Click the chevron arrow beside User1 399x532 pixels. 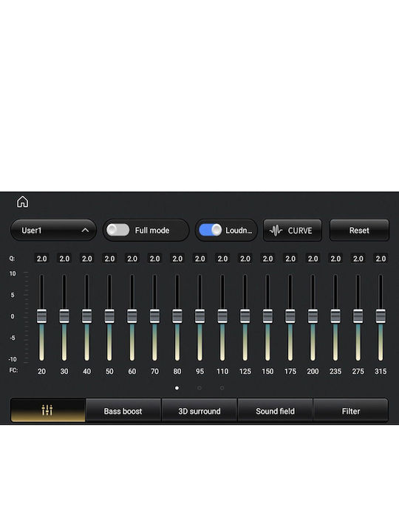pyautogui.click(x=85, y=230)
